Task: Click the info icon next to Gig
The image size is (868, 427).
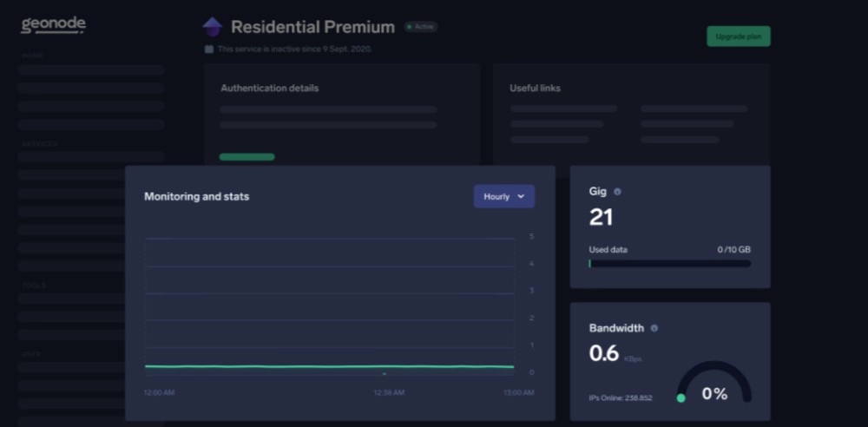Action: (617, 192)
